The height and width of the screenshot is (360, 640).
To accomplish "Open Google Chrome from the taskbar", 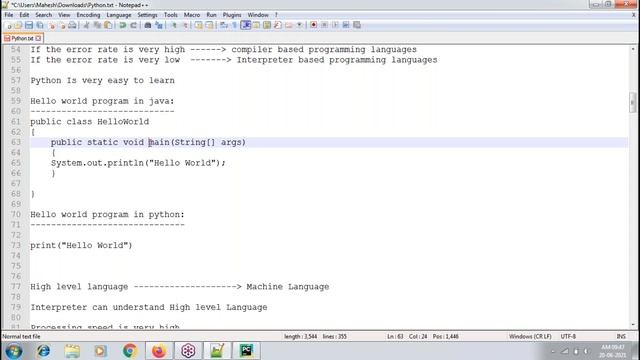I will [x=130, y=351].
